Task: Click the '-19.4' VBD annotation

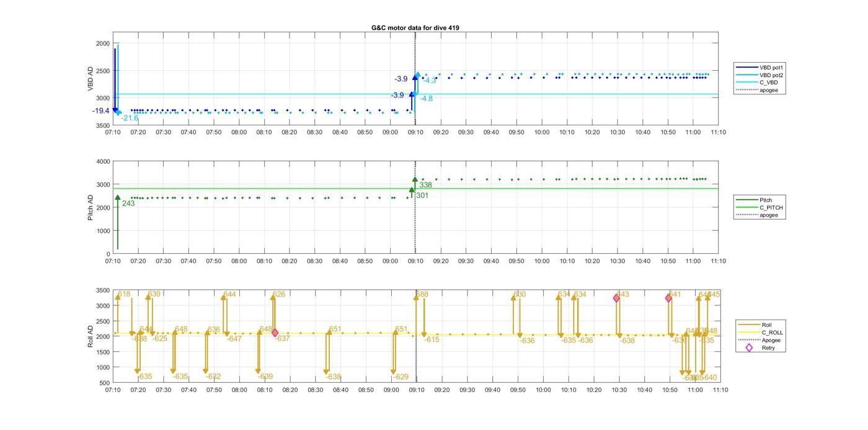Action: (100, 111)
